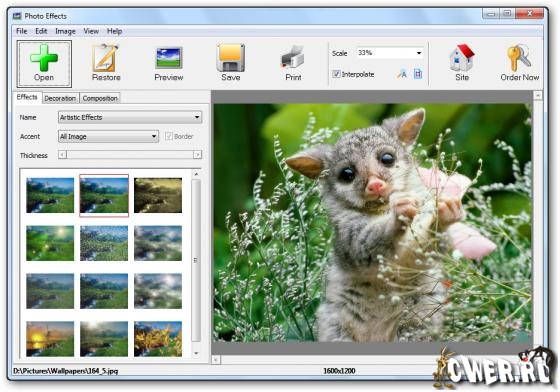Open the File menu
The height and width of the screenshot is (392, 560).
coord(22,31)
